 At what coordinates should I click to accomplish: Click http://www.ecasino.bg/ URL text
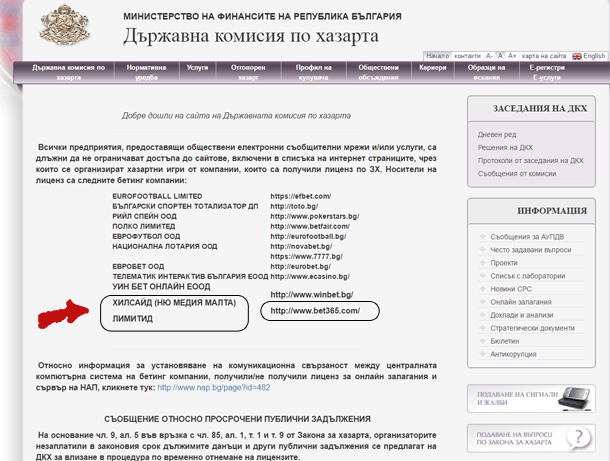310,277
